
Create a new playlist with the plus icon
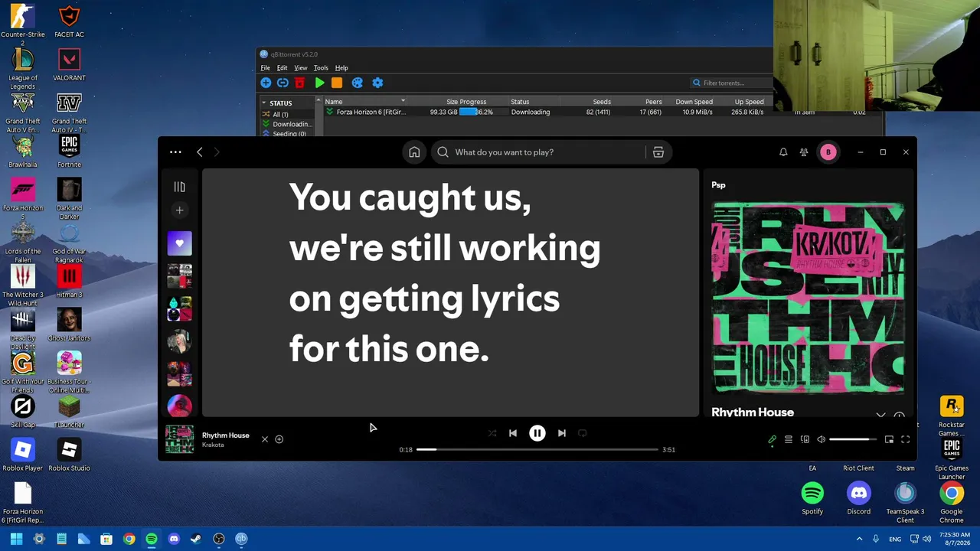tap(180, 210)
